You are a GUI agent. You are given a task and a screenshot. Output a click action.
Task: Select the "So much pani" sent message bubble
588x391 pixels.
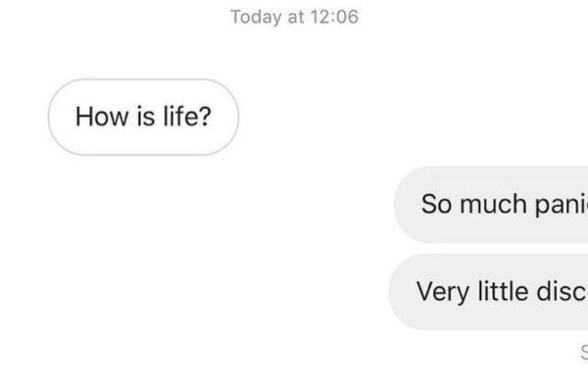pyautogui.click(x=491, y=205)
